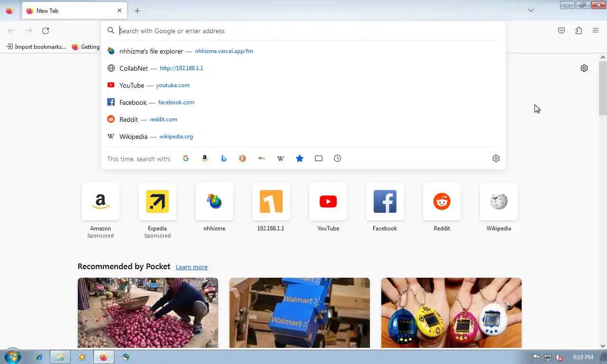The image size is (607, 364).
Task: Select the New Tab tab
Action: tap(74, 10)
